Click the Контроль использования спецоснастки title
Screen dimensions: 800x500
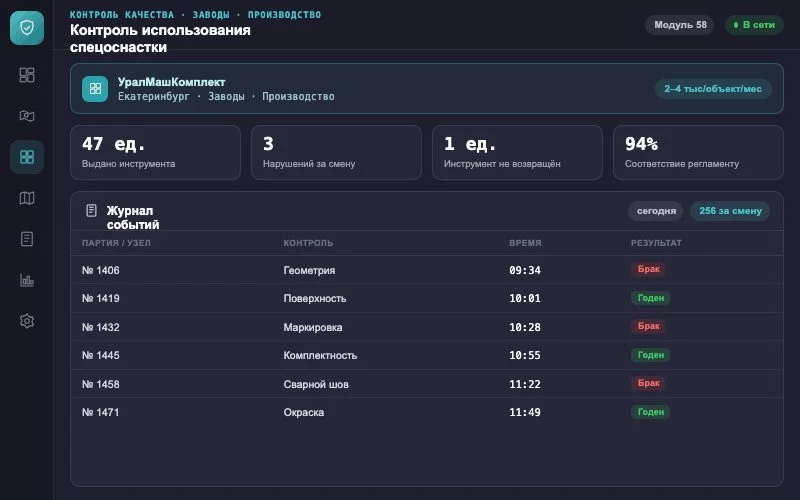(x=160, y=38)
